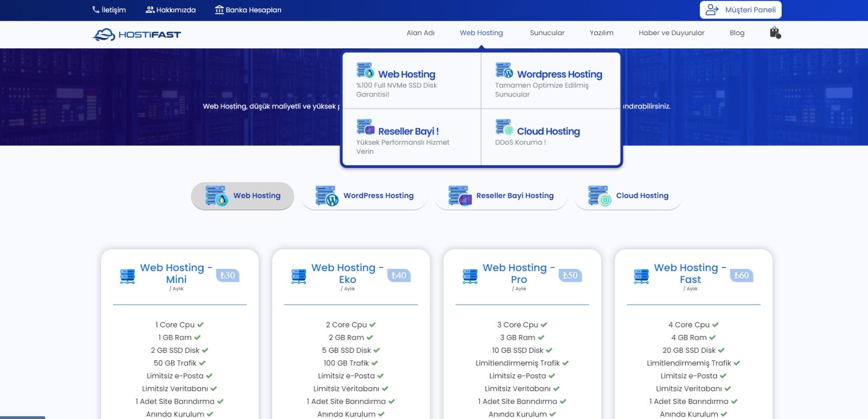This screenshot has height=419, width=868.
Task: Click 'Limitlendirmemiş Trafik' in the Pro plan
Action: 518,363
